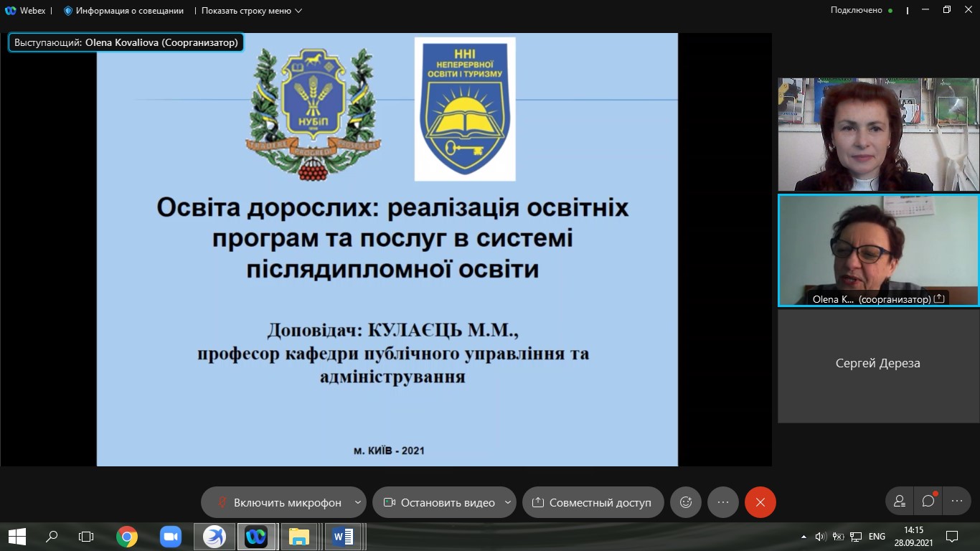Stop video with Остановить видео
The image size is (980, 551).
[x=439, y=502]
